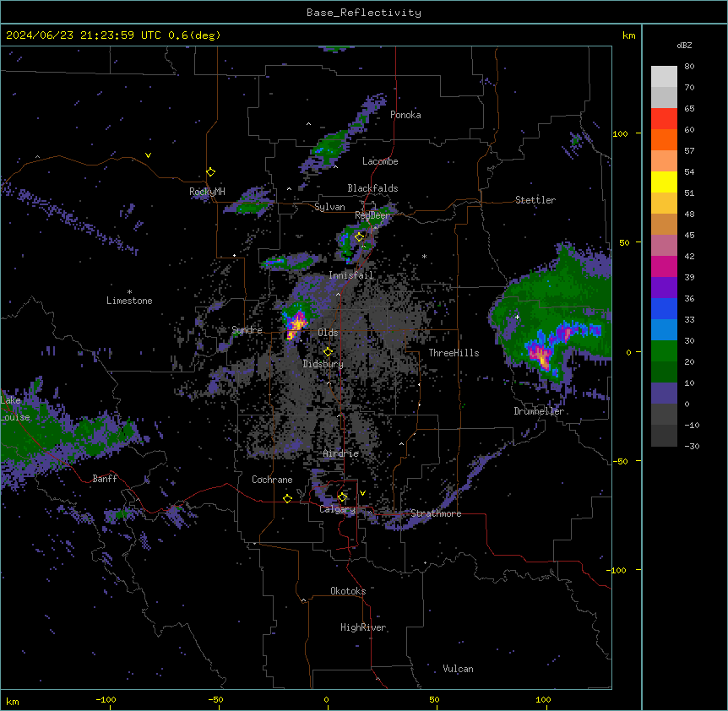Select the blue 33-36 dBZ legend swatch
The height and width of the screenshot is (711, 728).
[664, 308]
